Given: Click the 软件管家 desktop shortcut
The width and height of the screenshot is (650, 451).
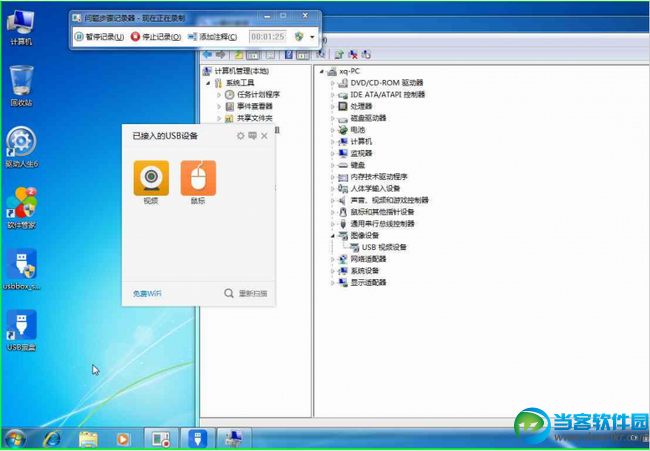Looking at the screenshot, I should pos(22,208).
